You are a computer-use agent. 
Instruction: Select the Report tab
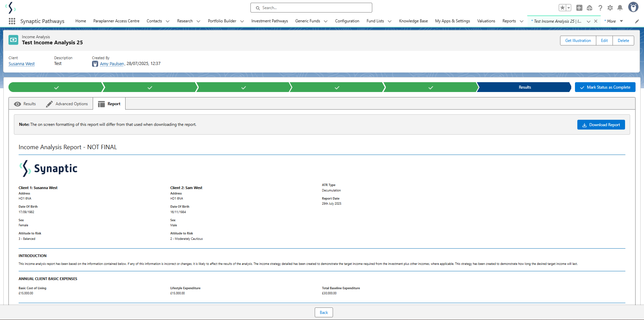[109, 104]
